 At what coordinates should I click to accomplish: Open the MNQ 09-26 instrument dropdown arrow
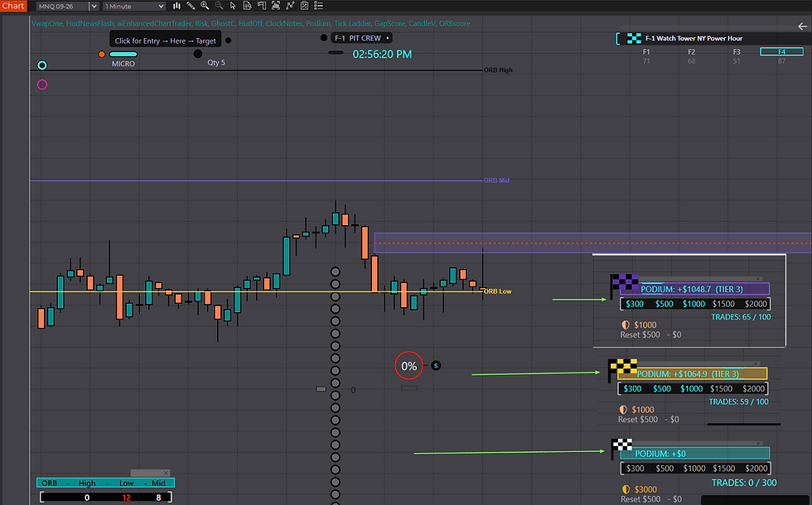pyautogui.click(x=94, y=7)
